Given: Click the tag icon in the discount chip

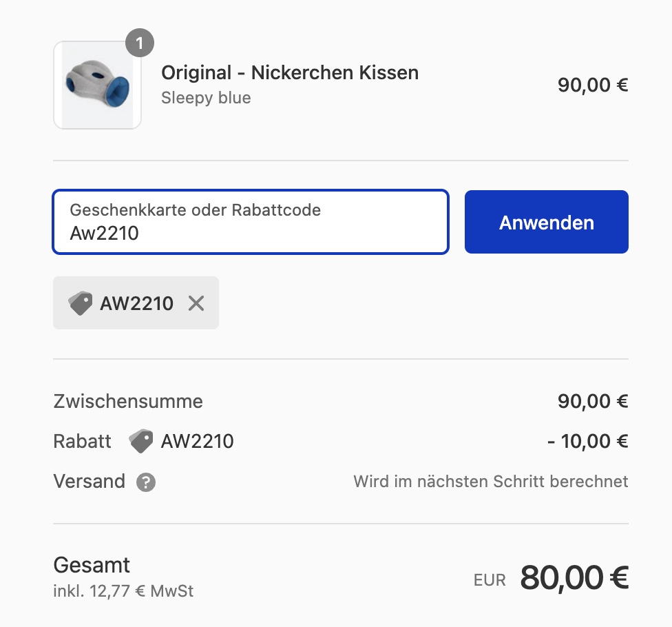Looking at the screenshot, I should (x=81, y=303).
